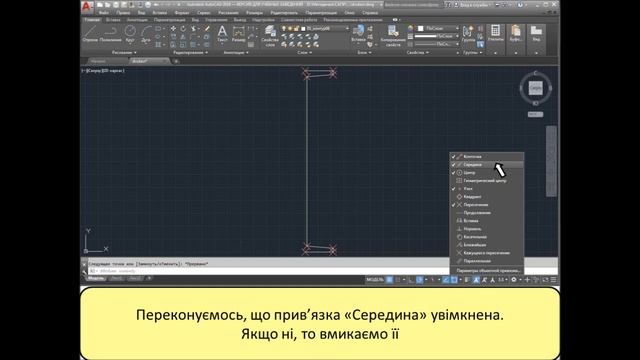Viewport: 640px width, 360px height.
Task: Click the Rotate tool icon
Action: pyautogui.click(x=183, y=29)
